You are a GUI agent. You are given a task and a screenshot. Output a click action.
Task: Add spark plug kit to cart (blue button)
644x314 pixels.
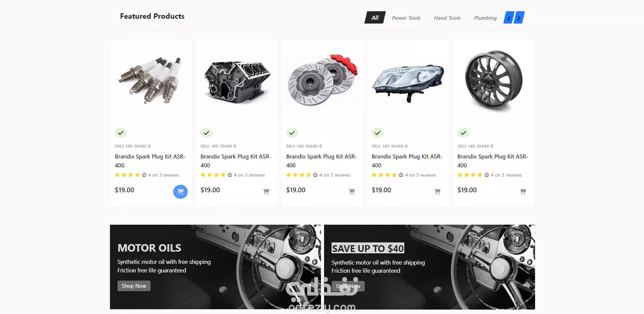(x=180, y=192)
